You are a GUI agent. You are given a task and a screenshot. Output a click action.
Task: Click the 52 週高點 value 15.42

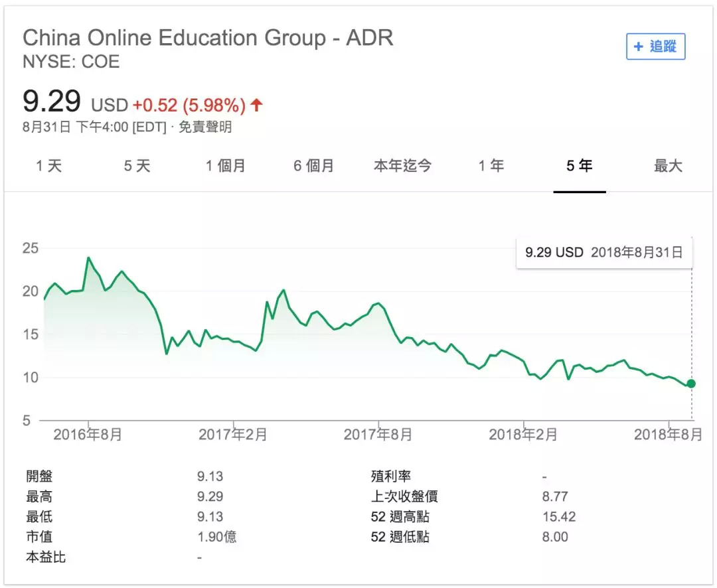(558, 516)
